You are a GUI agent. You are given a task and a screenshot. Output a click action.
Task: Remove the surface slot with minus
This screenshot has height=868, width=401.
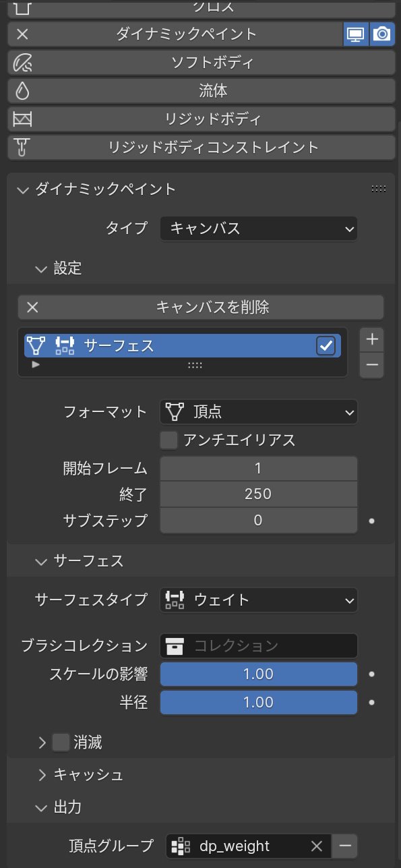(x=372, y=366)
